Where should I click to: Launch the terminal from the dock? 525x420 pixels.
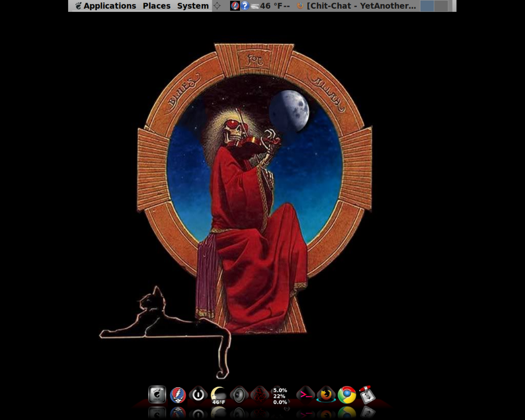click(x=306, y=394)
